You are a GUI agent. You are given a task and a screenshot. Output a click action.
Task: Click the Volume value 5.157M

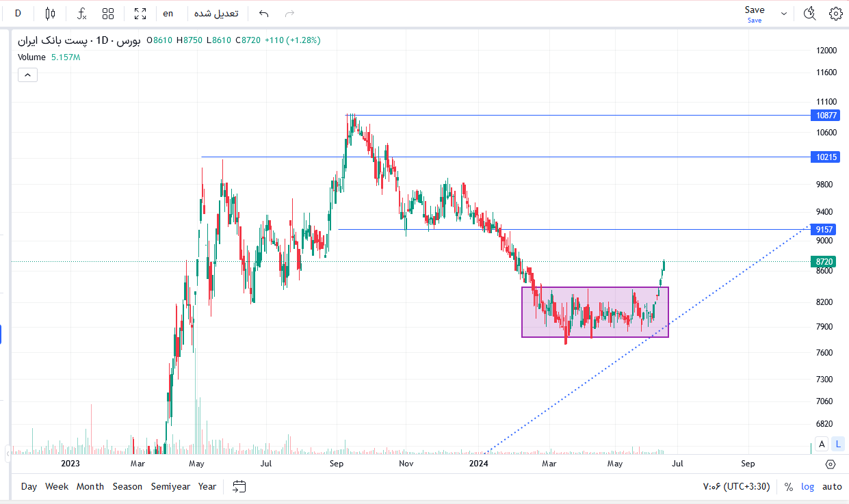pos(66,57)
